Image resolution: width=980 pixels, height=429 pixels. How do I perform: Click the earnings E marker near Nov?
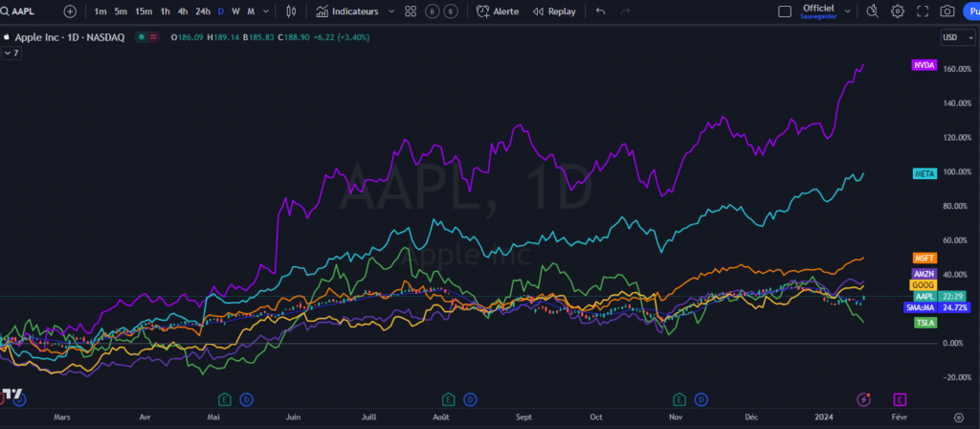[x=679, y=399]
